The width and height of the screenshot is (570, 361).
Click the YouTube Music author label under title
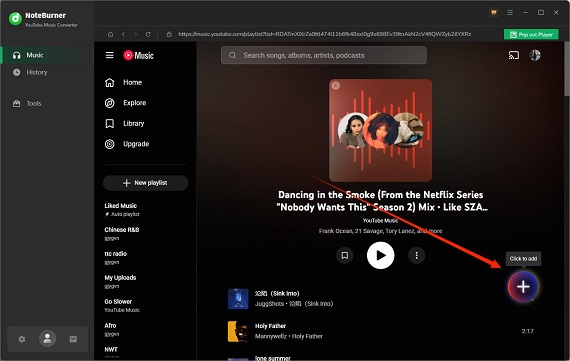381,221
